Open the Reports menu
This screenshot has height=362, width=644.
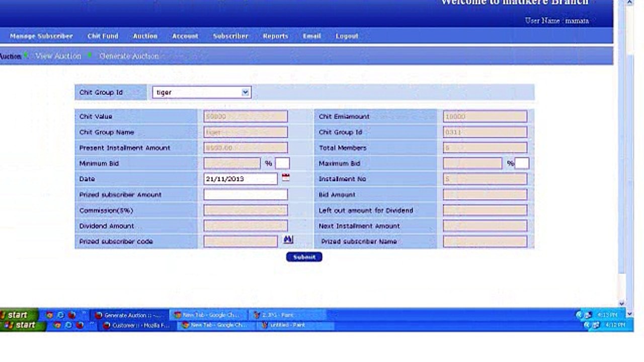coord(275,36)
